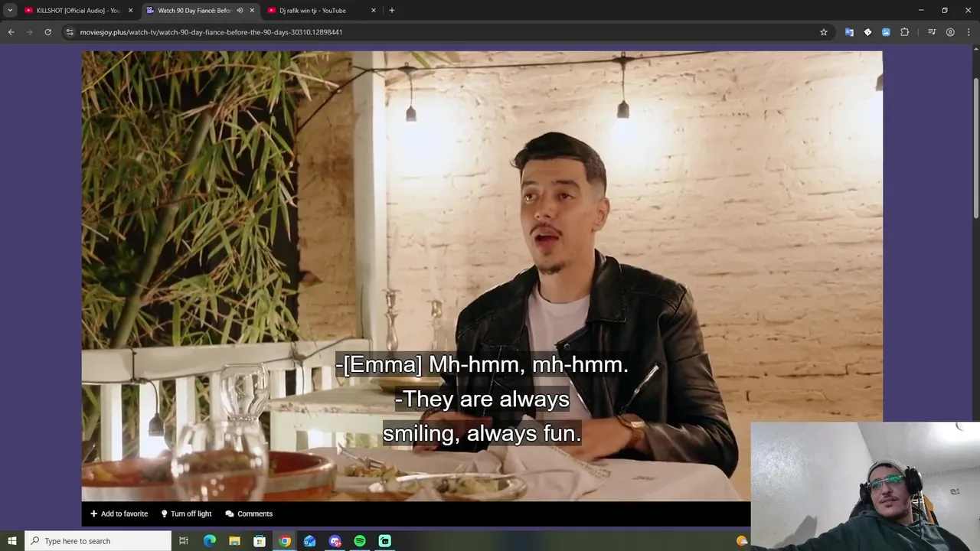This screenshot has width=980, height=551.
Task: Bookmark this page with the star icon
Action: pyautogui.click(x=824, y=32)
